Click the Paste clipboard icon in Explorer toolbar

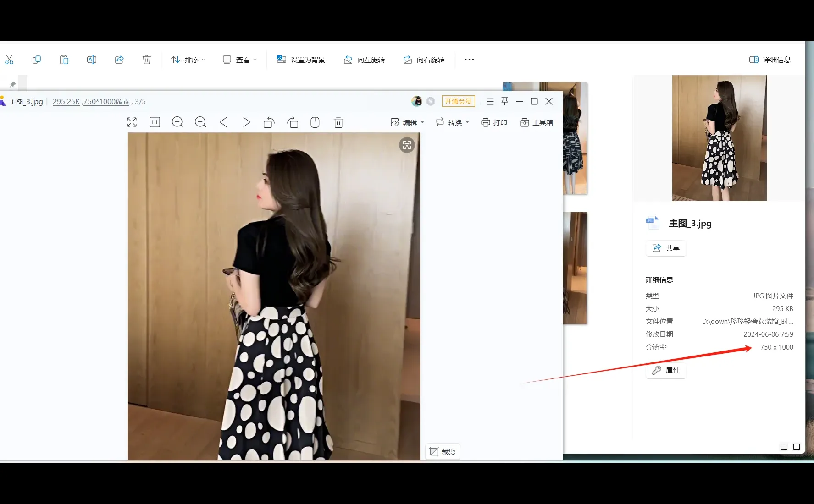[x=64, y=60]
